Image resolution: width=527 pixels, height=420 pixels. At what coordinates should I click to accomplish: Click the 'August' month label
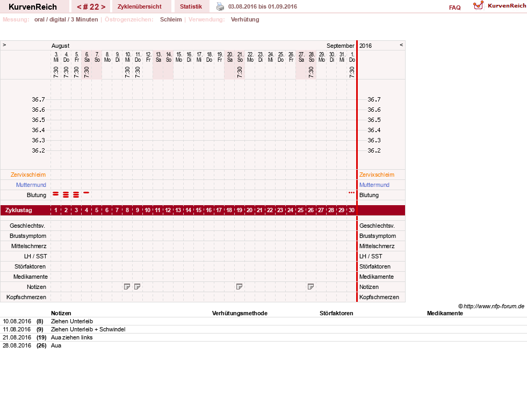tap(61, 46)
